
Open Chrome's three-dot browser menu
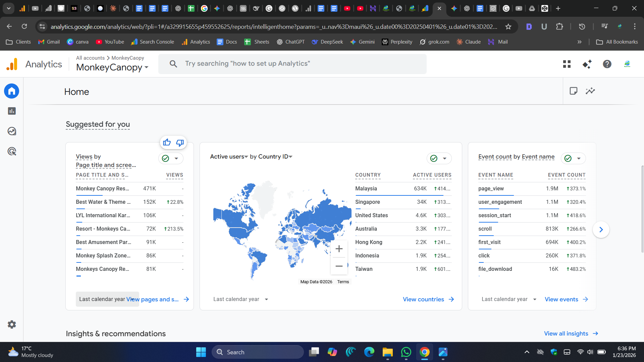tap(635, 26)
